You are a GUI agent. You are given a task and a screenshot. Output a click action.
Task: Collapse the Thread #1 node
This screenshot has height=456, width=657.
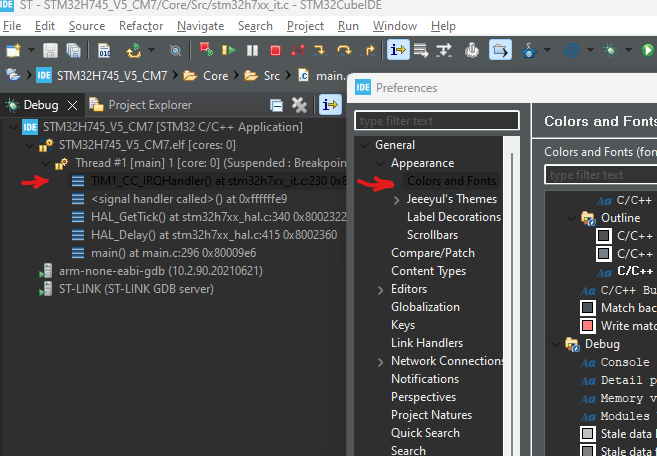45,163
